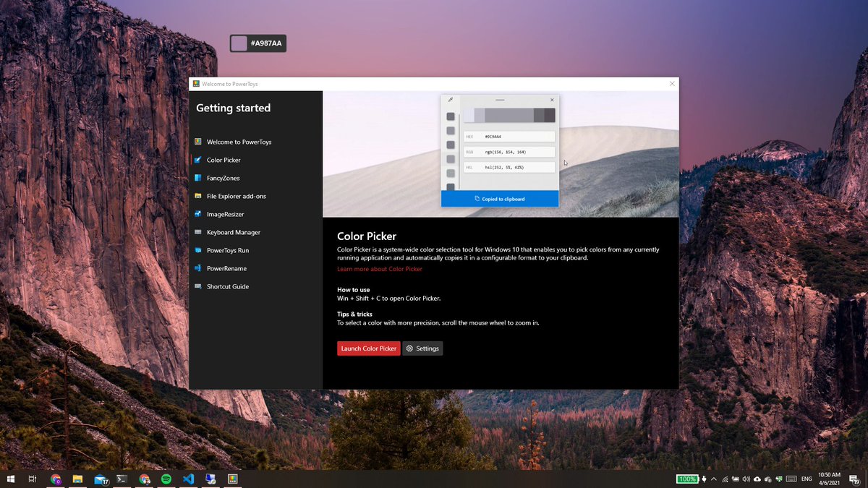Open the Action Center notifications icon
Image resolution: width=868 pixels, height=488 pixels.
(854, 479)
